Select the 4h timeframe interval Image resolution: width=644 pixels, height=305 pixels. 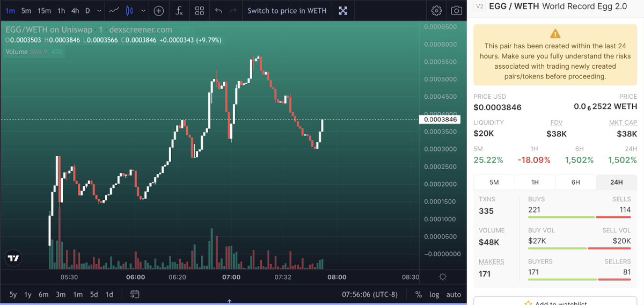pos(75,10)
